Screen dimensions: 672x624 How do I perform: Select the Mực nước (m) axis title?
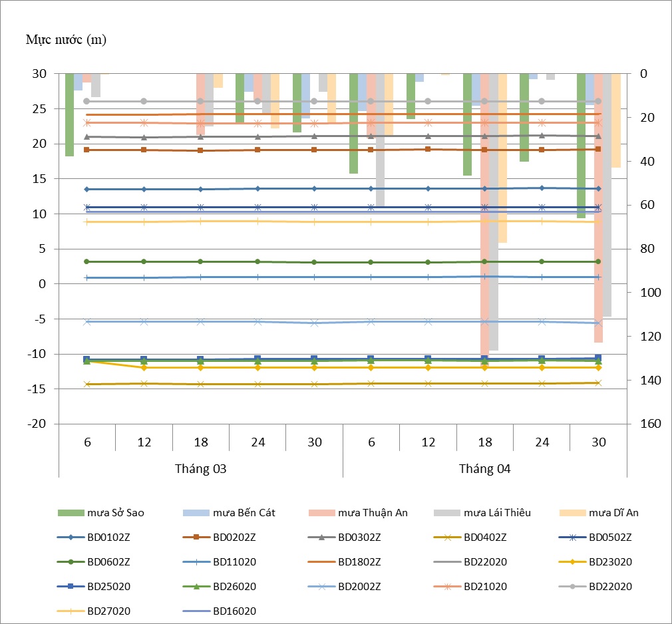click(x=66, y=39)
